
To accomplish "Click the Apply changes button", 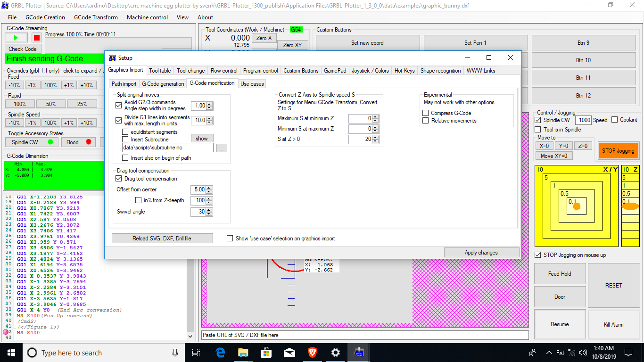I will [481, 253].
